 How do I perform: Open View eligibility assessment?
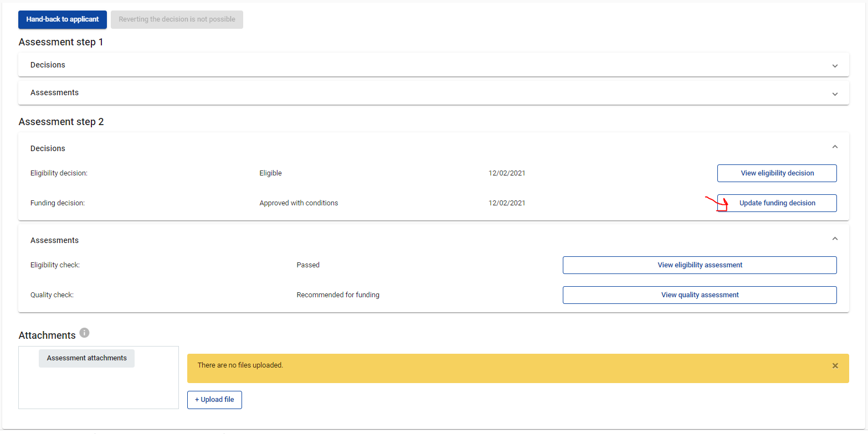click(x=700, y=265)
